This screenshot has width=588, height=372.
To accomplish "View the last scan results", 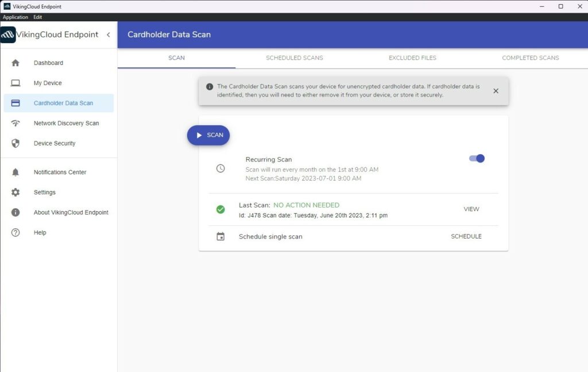I will pyautogui.click(x=471, y=209).
